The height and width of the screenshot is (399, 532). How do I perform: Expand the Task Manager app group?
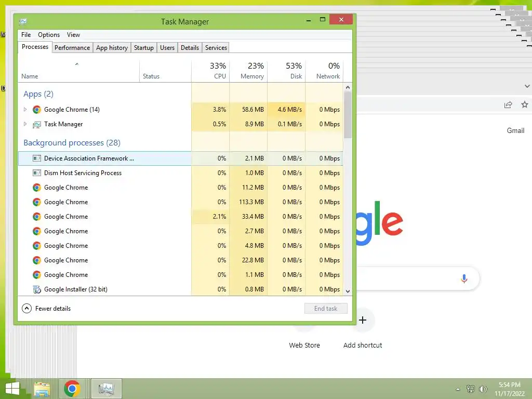point(25,124)
